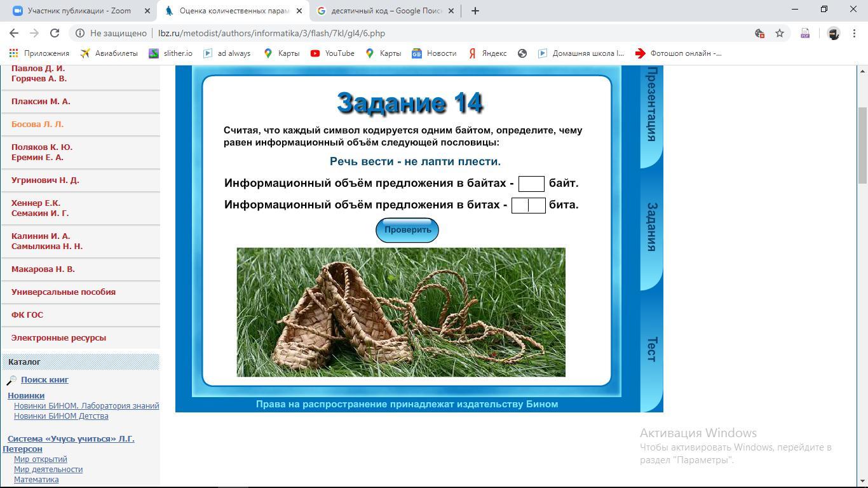Open the 'Математика' catalog link
Image resolution: width=868 pixels, height=488 pixels.
36,479
